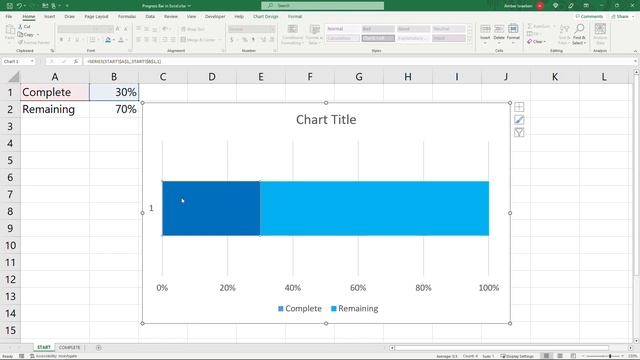
Task: Click the Accounting dollar format icon
Action: click(x=232, y=40)
